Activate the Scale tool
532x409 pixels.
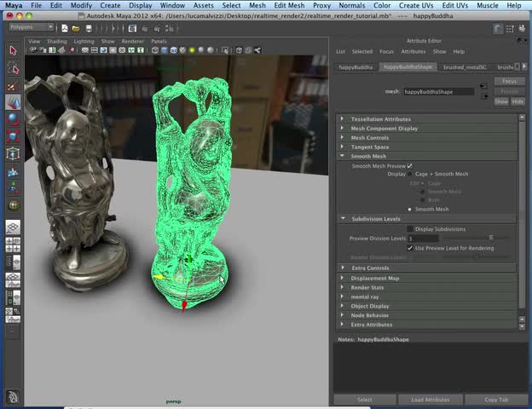point(13,136)
